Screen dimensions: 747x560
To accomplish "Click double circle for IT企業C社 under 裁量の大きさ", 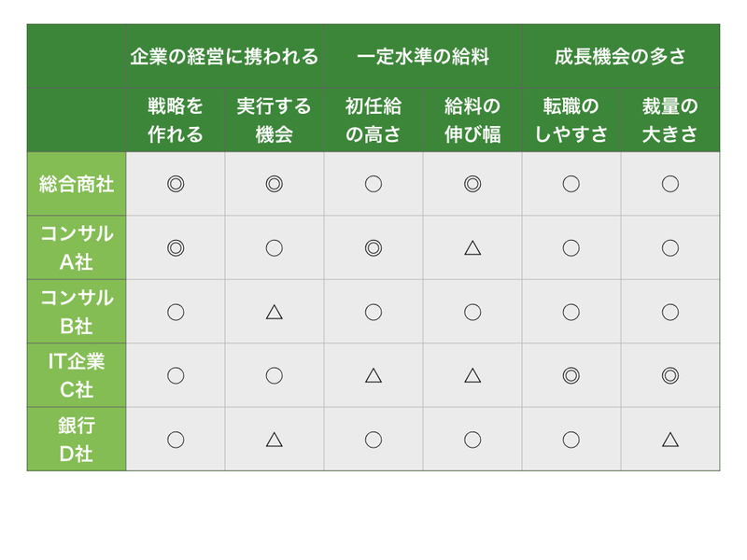I will pos(669,376).
